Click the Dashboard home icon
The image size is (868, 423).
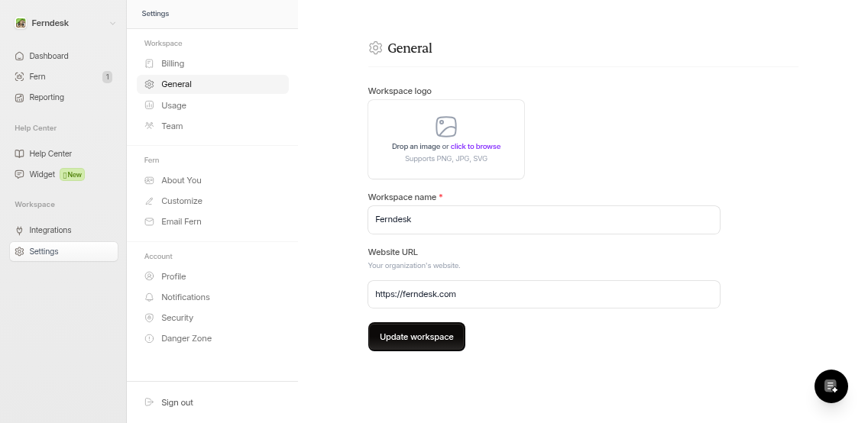click(x=19, y=56)
